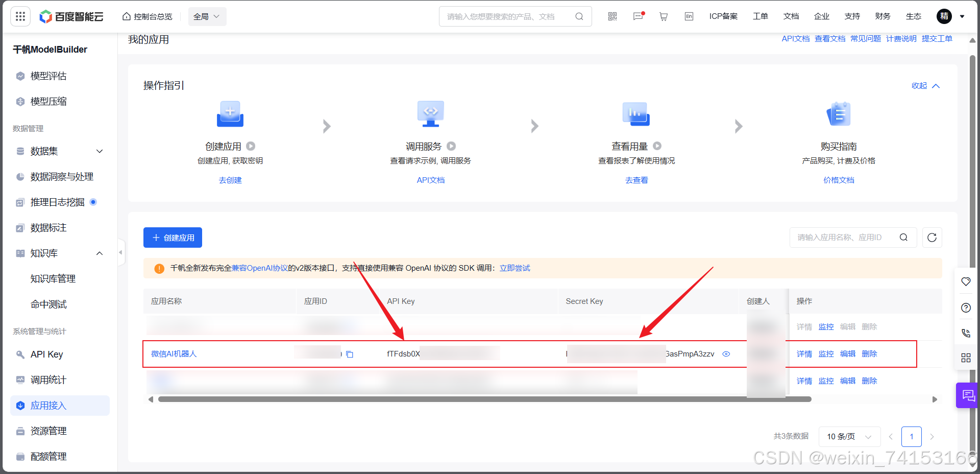Go to 控制台总览
Image resolution: width=980 pixels, height=474 pixels.
(148, 16)
